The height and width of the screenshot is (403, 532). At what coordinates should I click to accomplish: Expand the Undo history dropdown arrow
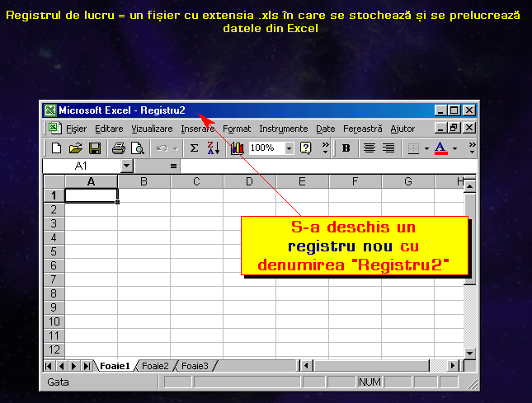click(176, 148)
